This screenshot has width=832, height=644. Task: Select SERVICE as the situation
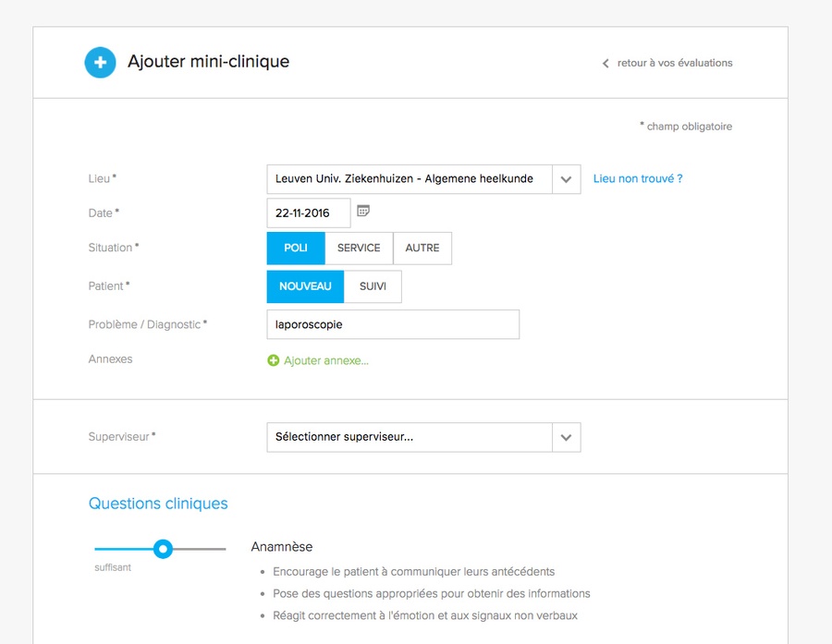coord(359,248)
